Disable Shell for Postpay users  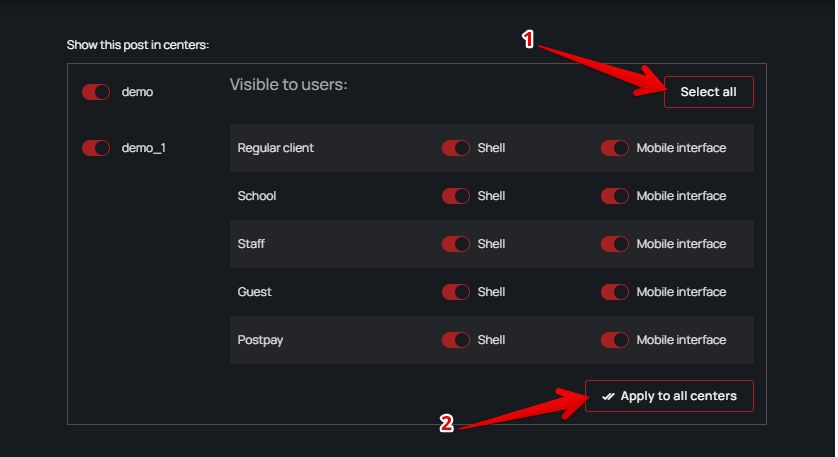pos(456,340)
